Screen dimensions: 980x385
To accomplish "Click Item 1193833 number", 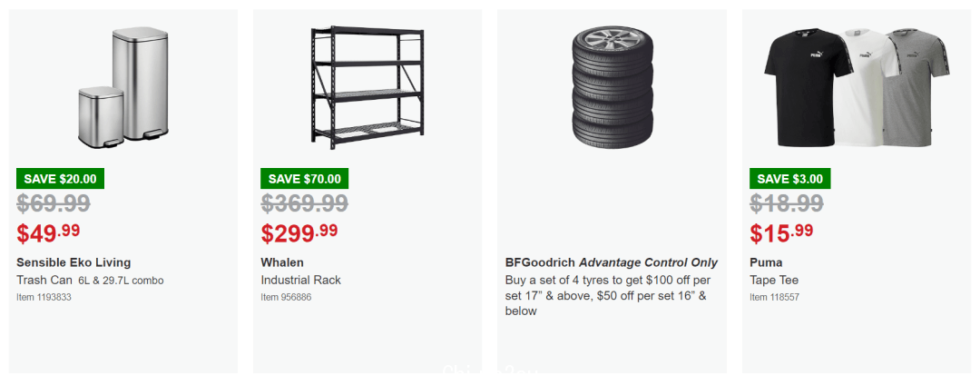I will click(x=44, y=297).
